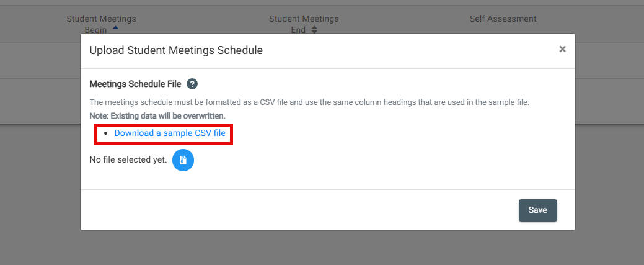This screenshot has height=265, width=644.
Task: Select the Self Assessment column header
Action: 503,19
